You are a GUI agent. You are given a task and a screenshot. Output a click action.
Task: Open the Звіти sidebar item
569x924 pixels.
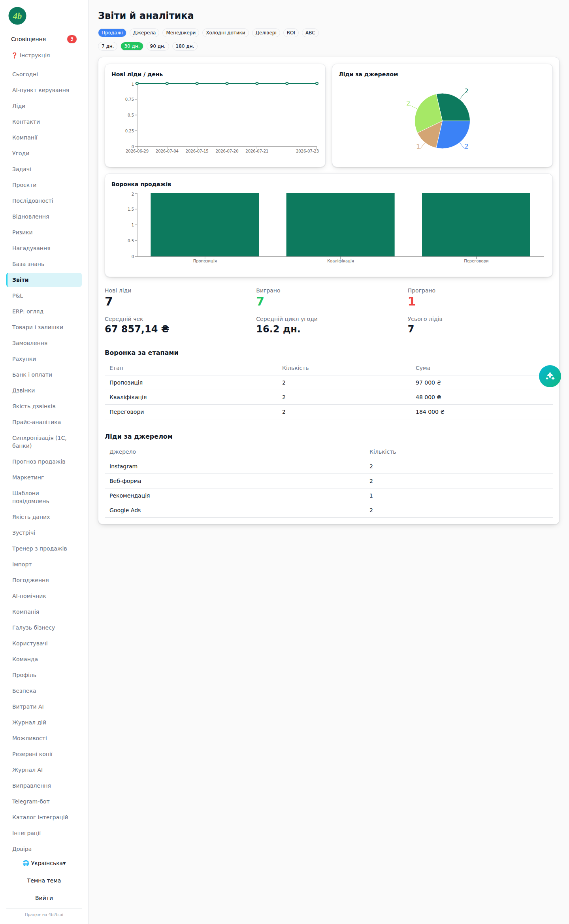[x=44, y=280]
